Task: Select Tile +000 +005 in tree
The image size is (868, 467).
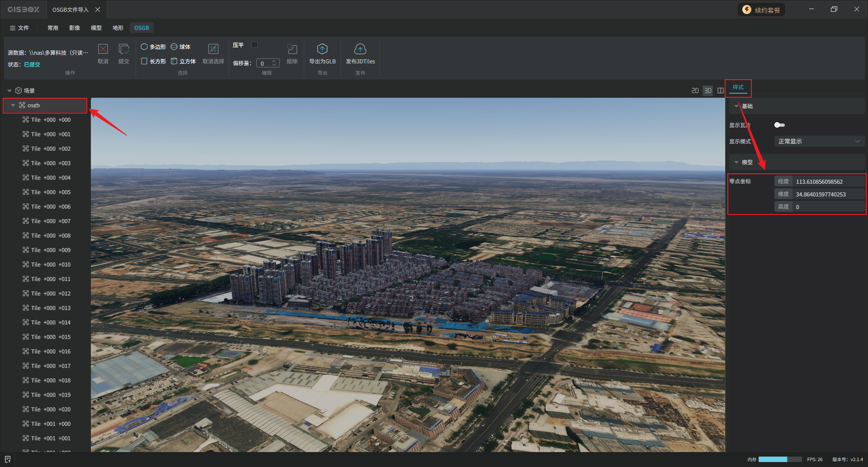Action: coord(51,192)
